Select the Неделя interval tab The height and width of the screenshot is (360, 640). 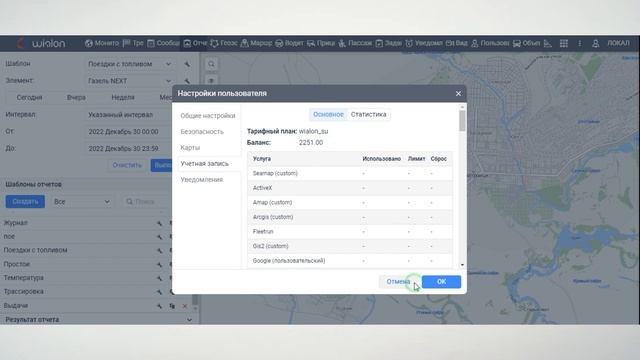[123, 98]
